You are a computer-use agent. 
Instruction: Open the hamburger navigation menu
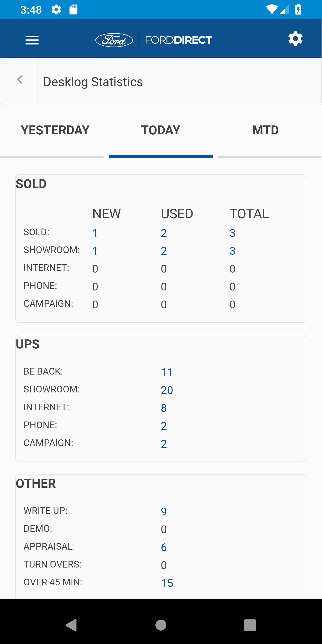click(x=32, y=40)
